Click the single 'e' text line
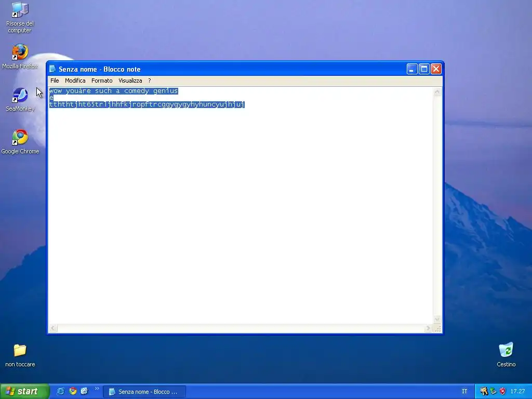532x399 pixels. (51, 98)
